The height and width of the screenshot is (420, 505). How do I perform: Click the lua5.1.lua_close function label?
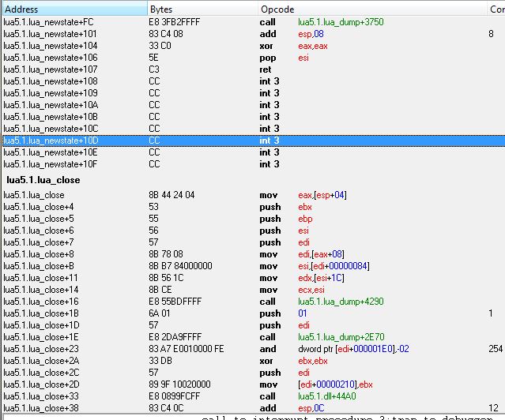click(43, 180)
